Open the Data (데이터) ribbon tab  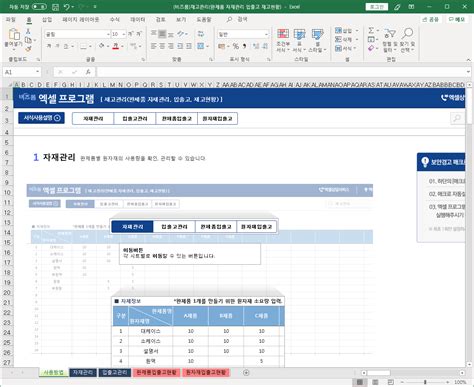click(x=138, y=20)
